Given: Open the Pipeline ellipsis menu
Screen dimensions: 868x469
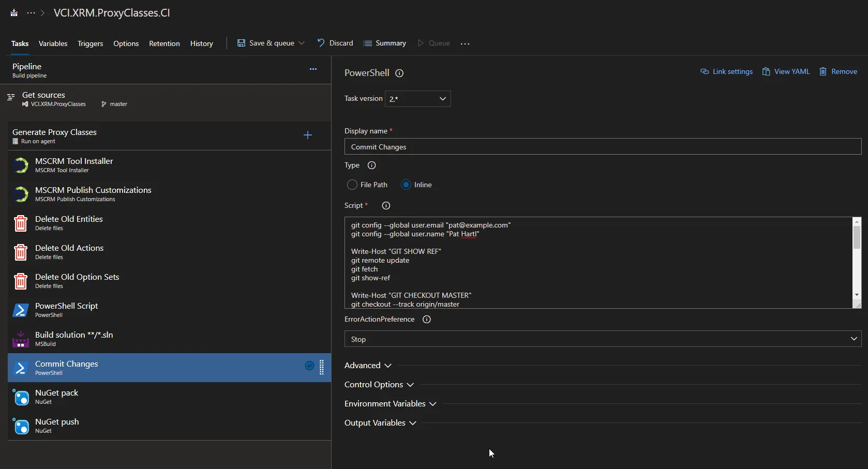Looking at the screenshot, I should pyautogui.click(x=313, y=69).
